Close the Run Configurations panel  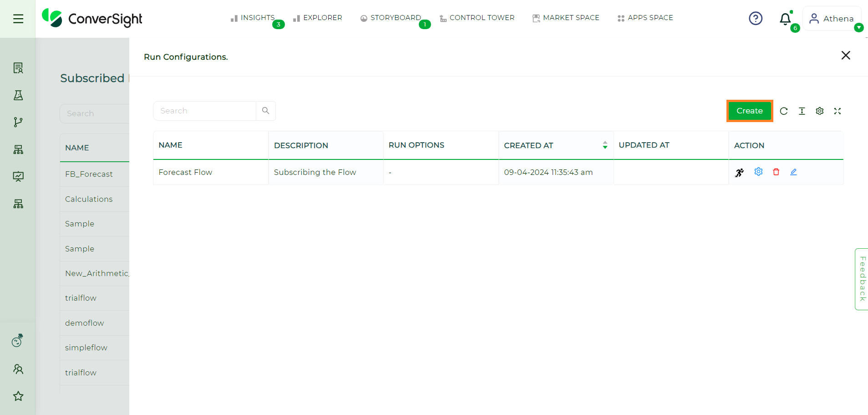[x=846, y=55]
